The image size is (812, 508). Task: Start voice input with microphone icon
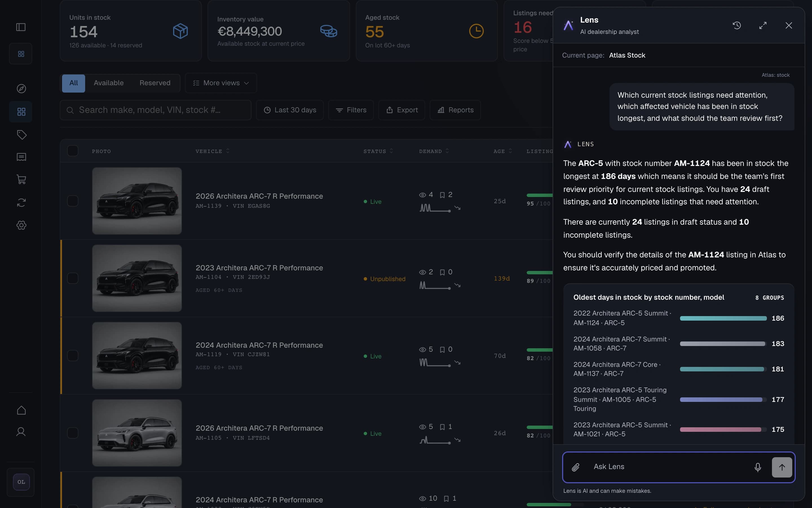coord(758,467)
